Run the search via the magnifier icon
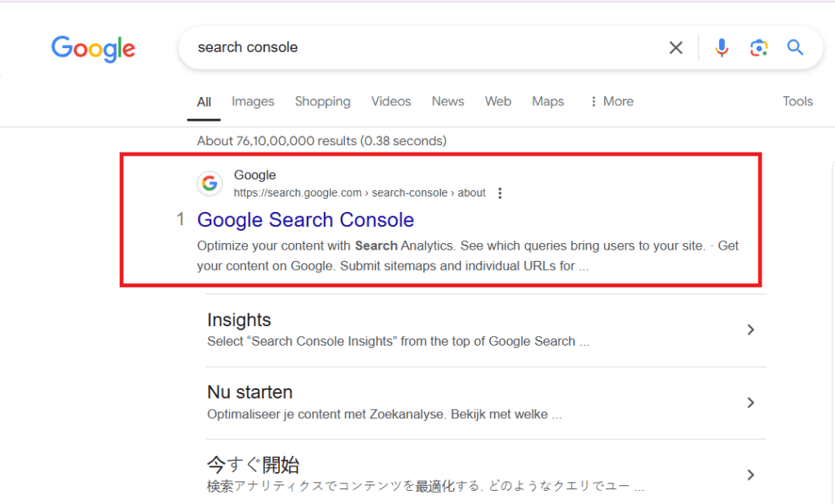This screenshot has height=504, width=835. 795,47
